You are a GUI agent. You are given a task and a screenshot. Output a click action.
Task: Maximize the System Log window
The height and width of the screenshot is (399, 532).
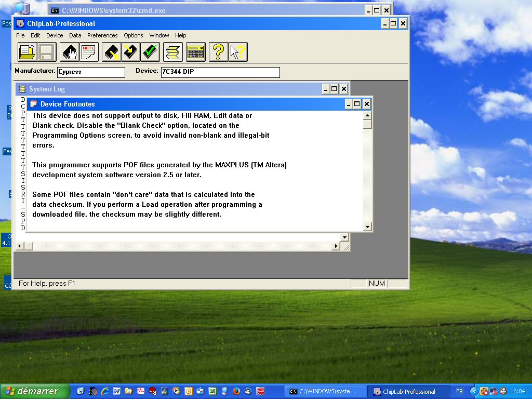click(334, 89)
